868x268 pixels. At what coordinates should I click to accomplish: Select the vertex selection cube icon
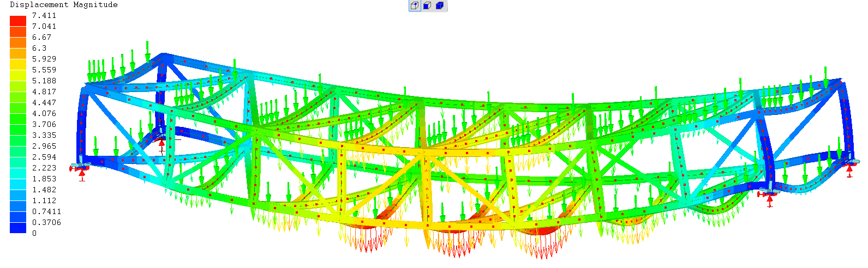[415, 6]
